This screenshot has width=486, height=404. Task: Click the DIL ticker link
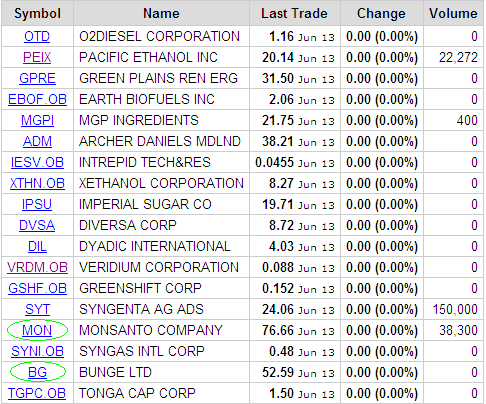tap(37, 246)
